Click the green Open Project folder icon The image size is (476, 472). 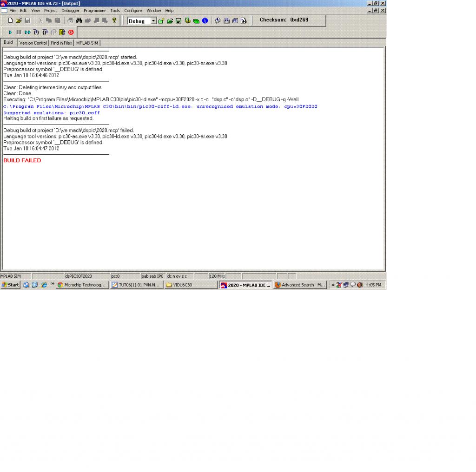tap(170, 20)
